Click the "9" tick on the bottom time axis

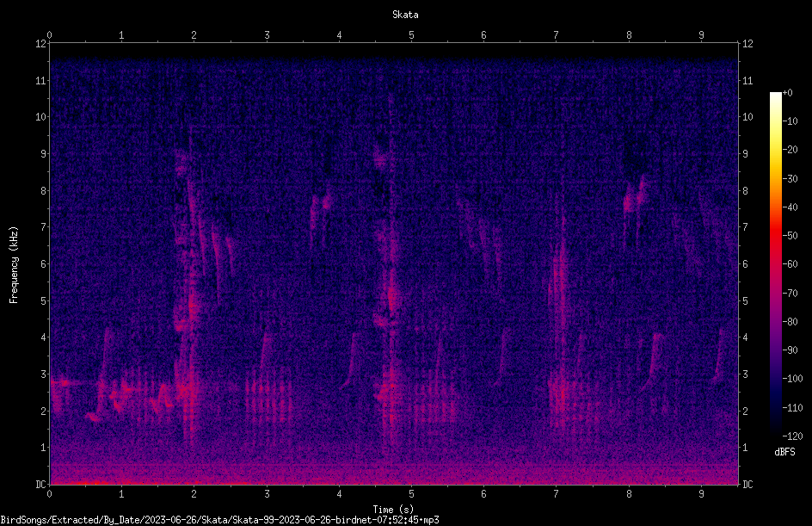[x=701, y=494]
